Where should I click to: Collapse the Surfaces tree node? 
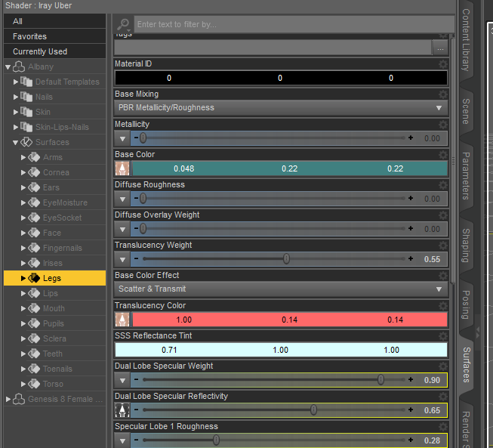coord(15,143)
